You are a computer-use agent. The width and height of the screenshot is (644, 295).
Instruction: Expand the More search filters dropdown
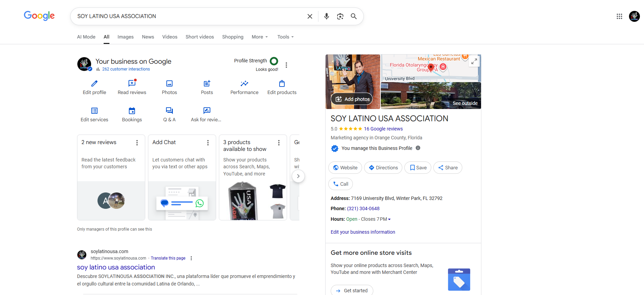[260, 37]
